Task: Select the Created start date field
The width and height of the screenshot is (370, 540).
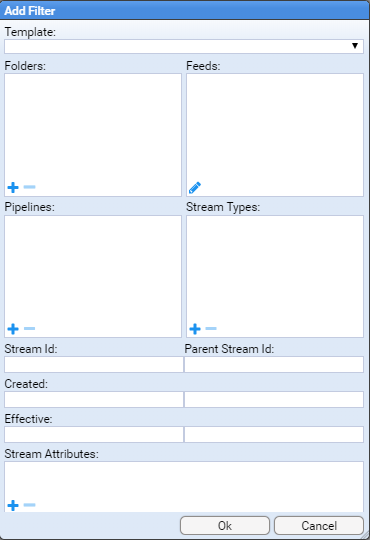Action: coord(94,399)
